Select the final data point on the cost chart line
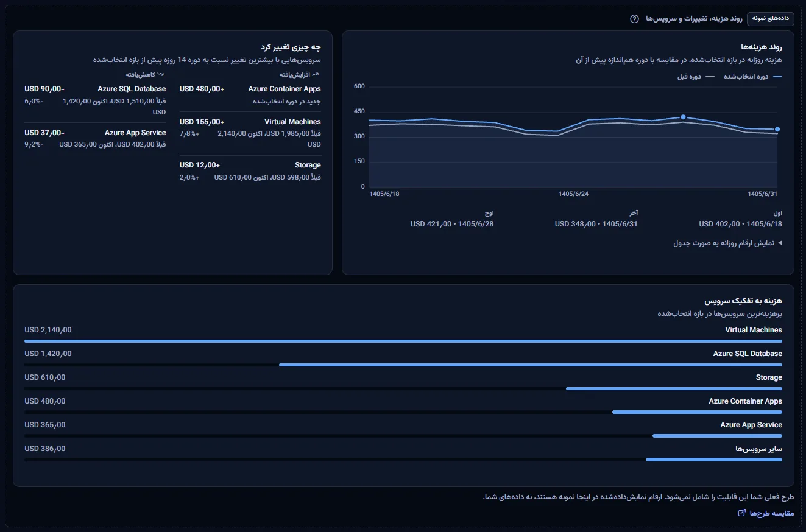Screen dimensions: 806x532 coord(777,129)
